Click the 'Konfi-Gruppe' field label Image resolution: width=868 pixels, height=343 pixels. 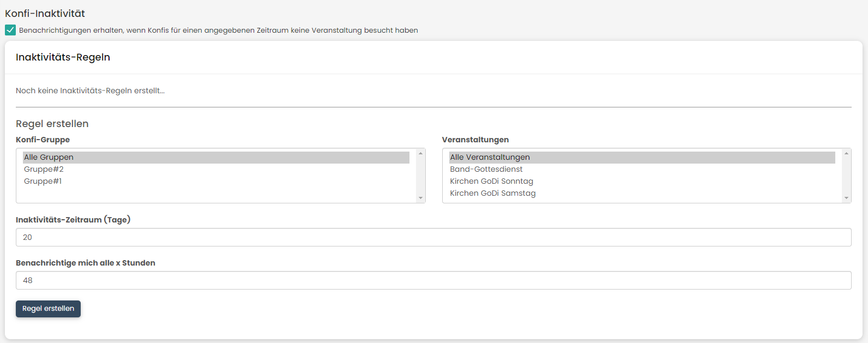point(43,140)
